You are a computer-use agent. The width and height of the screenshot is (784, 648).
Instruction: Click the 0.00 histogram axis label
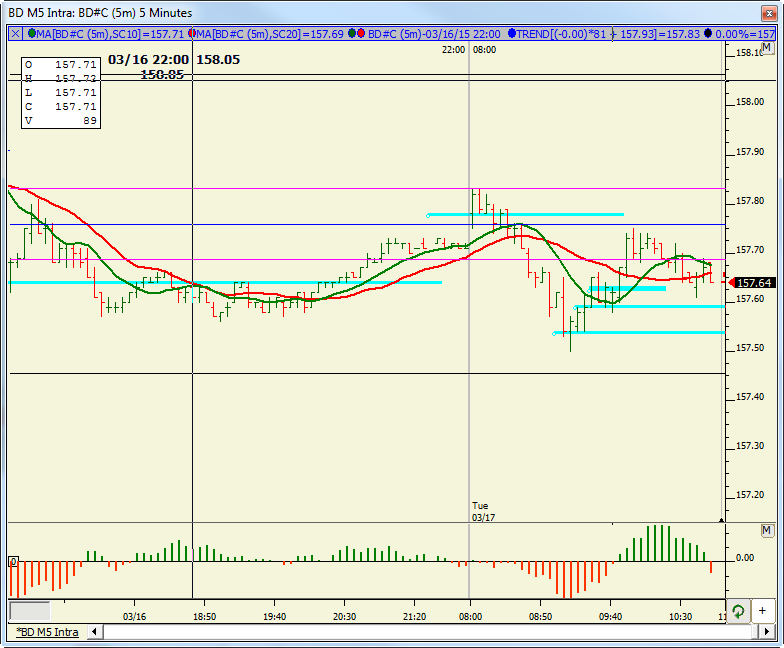(745, 558)
